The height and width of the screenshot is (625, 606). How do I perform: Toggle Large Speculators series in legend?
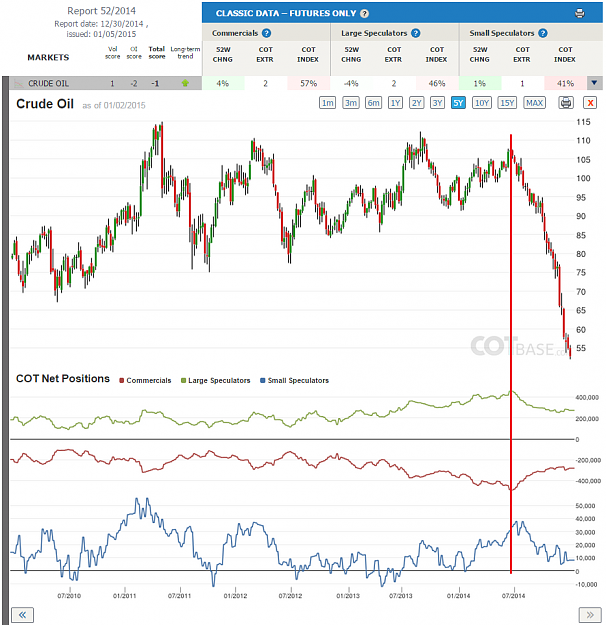(216, 381)
